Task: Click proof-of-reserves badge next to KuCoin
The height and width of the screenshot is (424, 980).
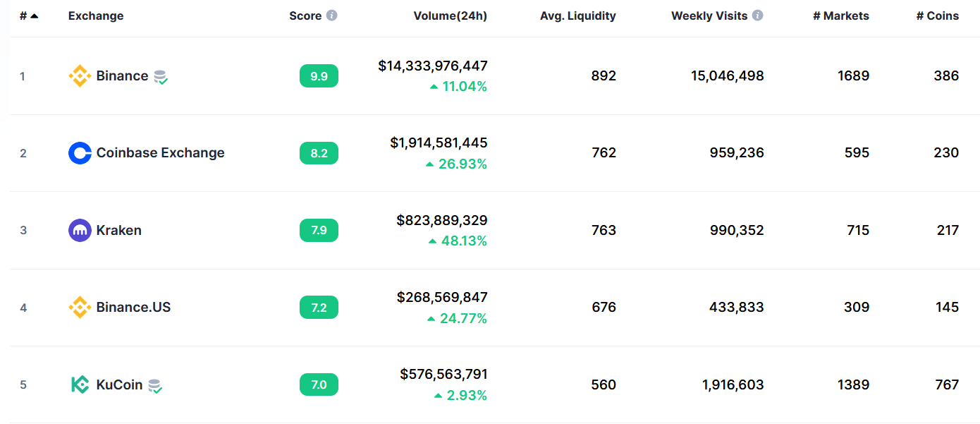Action: (x=155, y=386)
